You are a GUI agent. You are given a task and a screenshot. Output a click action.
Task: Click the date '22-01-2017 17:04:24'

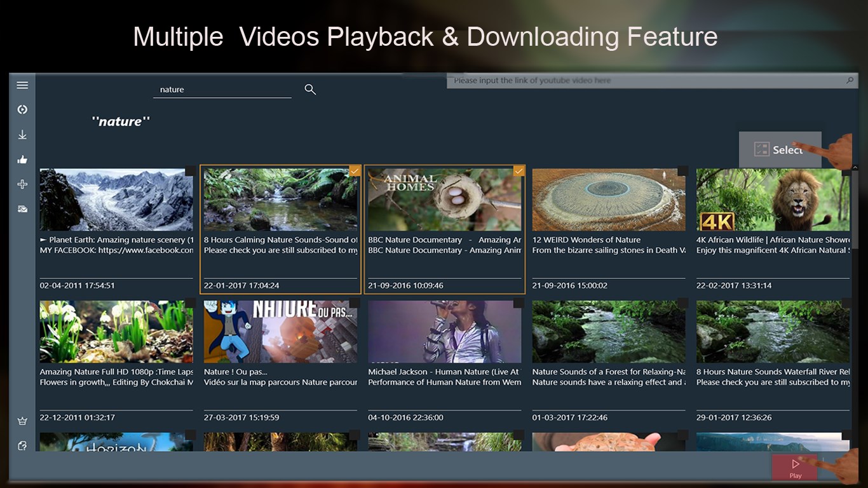click(x=241, y=286)
